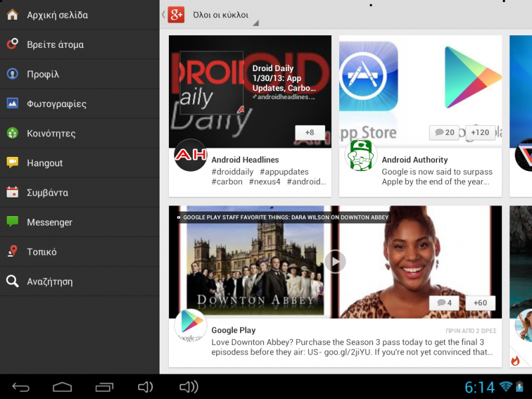The width and height of the screenshot is (532, 399).
Task: Open the Android Authority robot avatar
Action: (x=361, y=155)
